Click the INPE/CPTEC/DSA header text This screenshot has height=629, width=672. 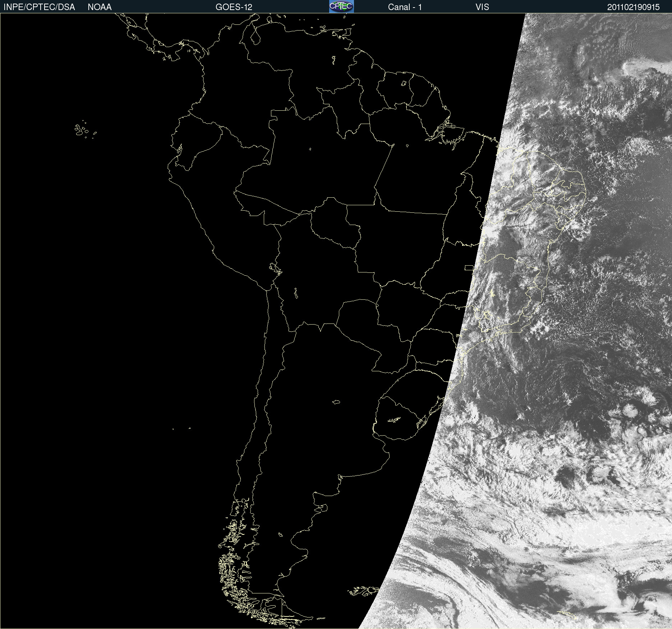tap(39, 7)
